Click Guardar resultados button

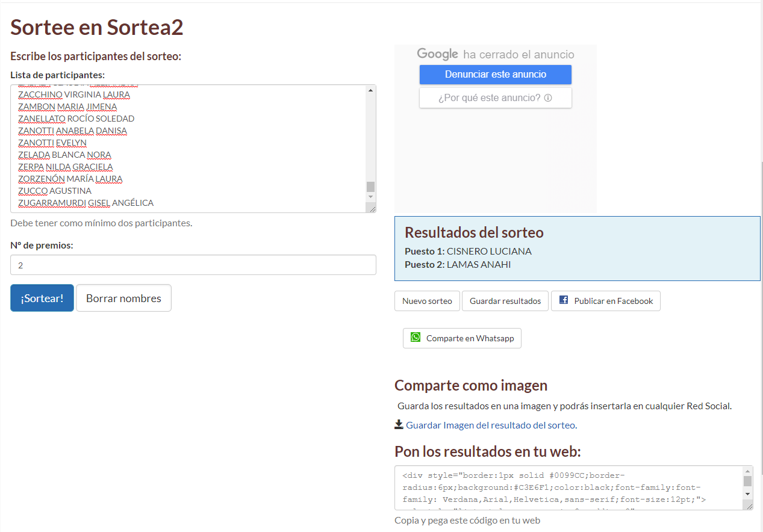coord(505,301)
